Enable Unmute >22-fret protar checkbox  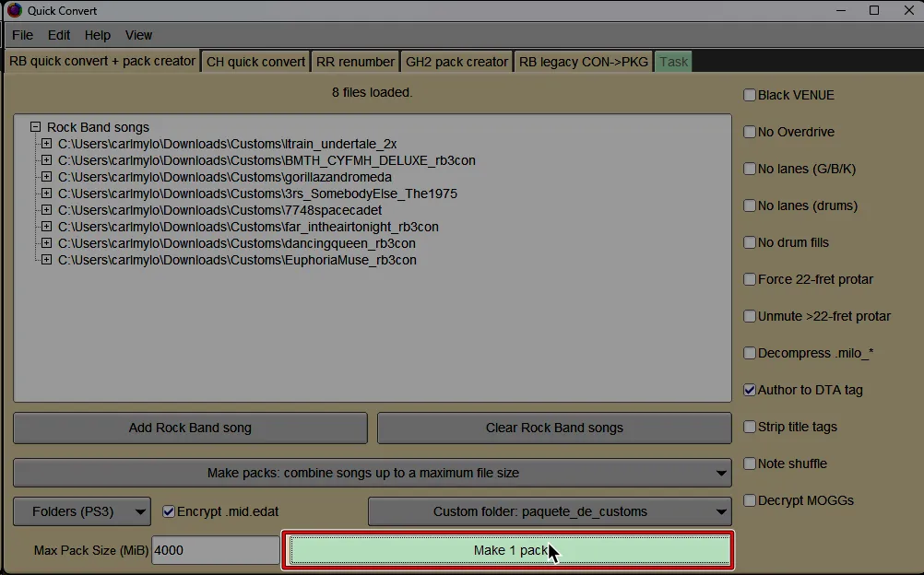point(750,316)
